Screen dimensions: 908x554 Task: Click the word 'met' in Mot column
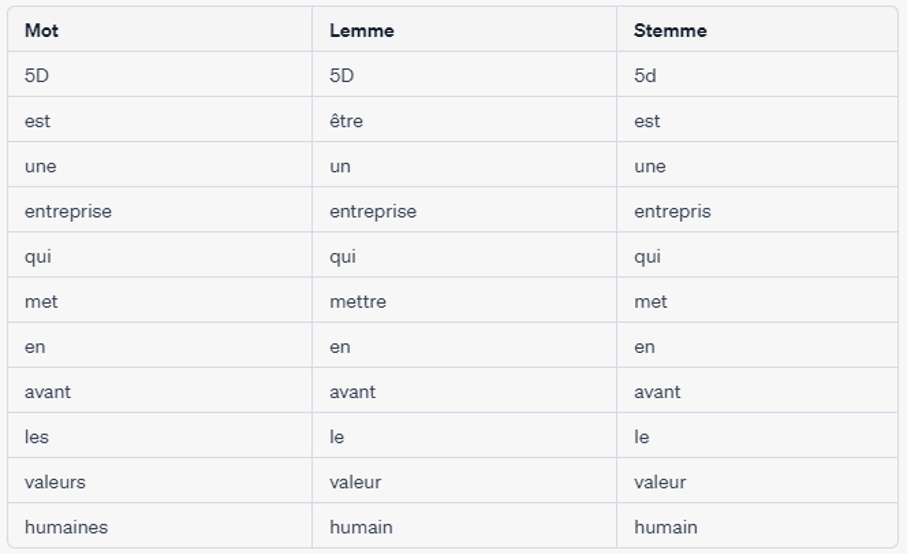point(41,302)
